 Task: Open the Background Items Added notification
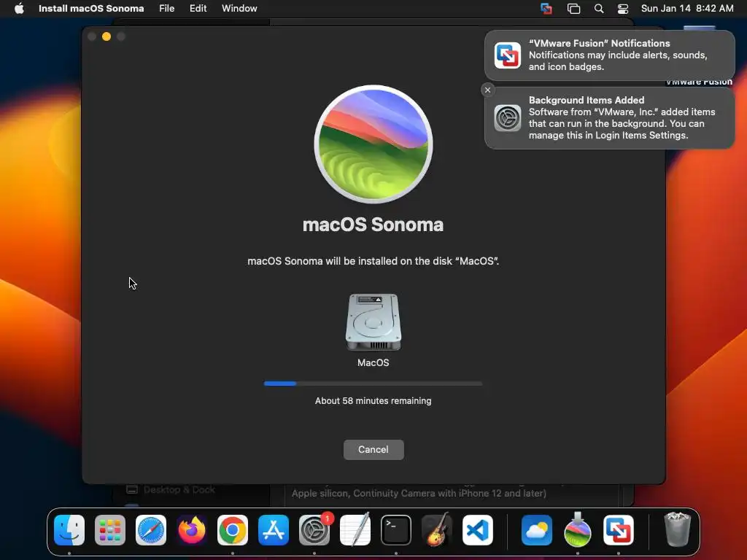tap(609, 118)
